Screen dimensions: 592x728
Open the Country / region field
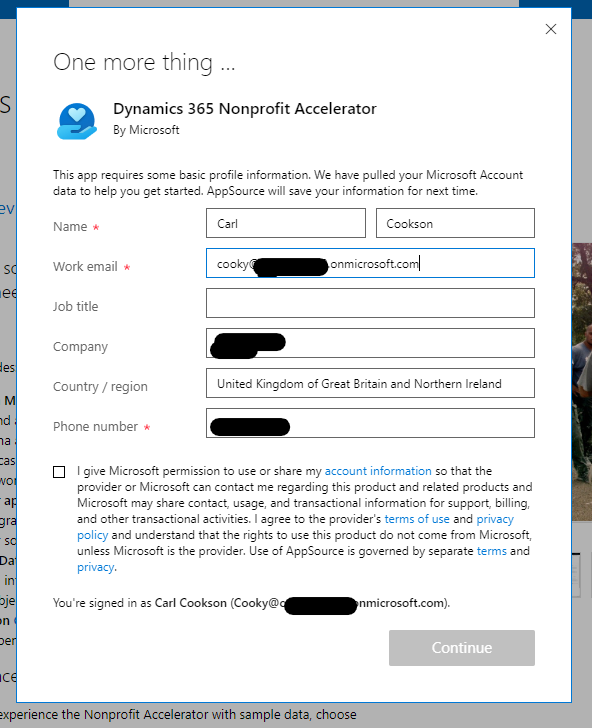[x=370, y=383]
